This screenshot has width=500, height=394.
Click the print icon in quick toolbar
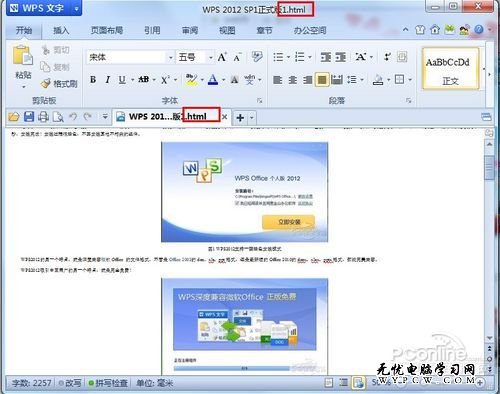tap(43, 117)
